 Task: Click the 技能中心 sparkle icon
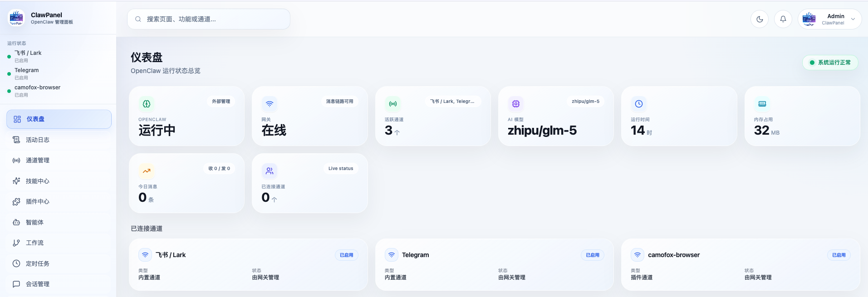pyautogui.click(x=16, y=181)
